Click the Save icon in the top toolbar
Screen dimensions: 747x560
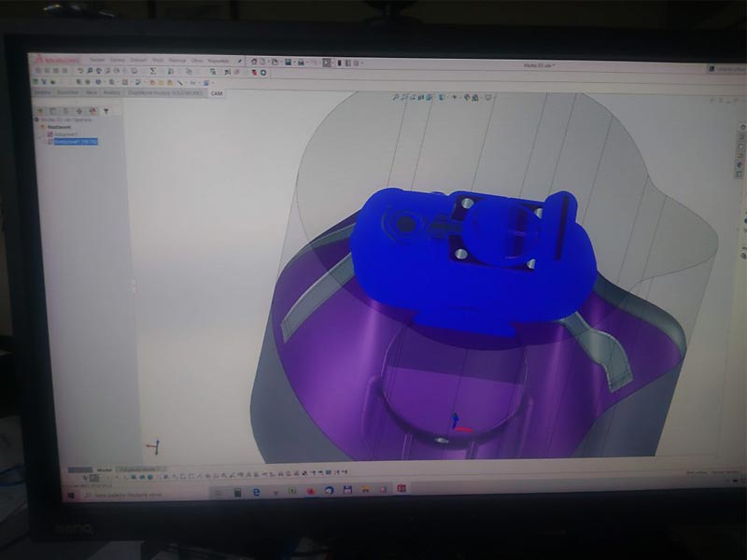click(x=289, y=62)
